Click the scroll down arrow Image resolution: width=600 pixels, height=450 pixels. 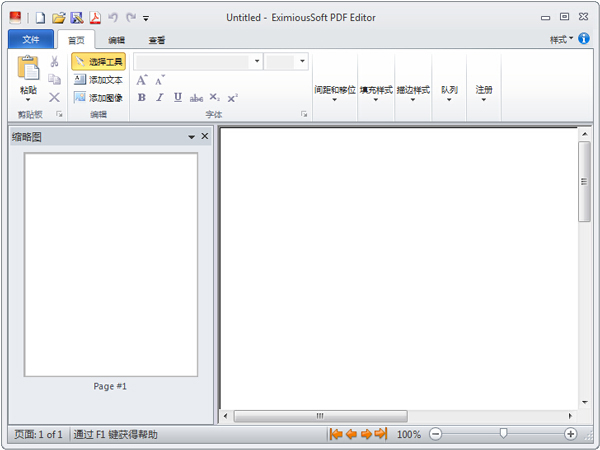pos(584,403)
